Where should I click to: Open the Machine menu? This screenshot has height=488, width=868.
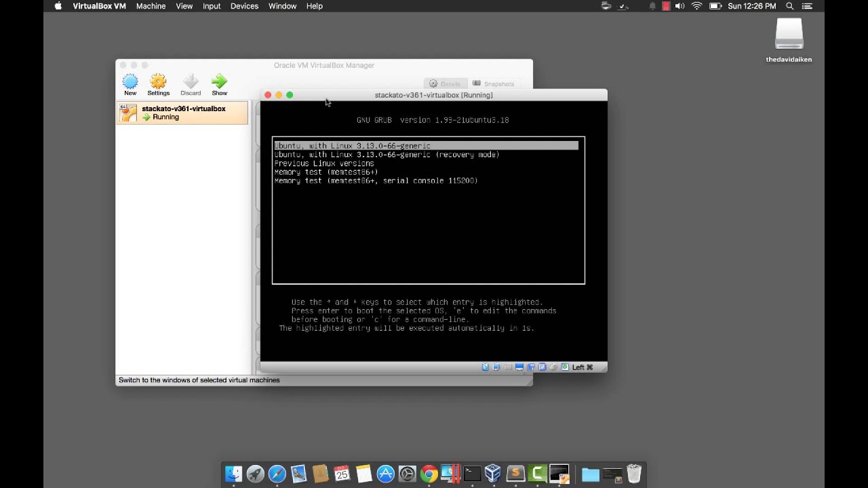coord(151,6)
